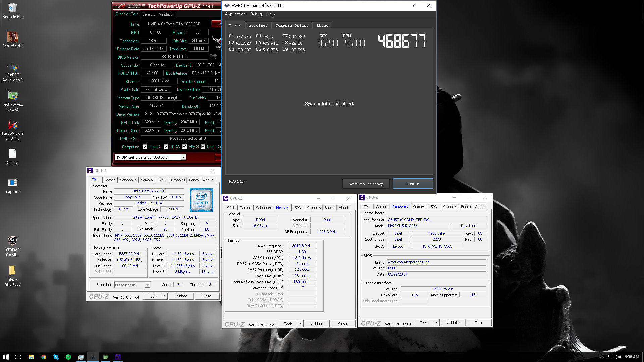Viewport: 644px width, 362px height.
Task: Click the Core Speed 5227.92 MHz value
Action: click(x=130, y=254)
